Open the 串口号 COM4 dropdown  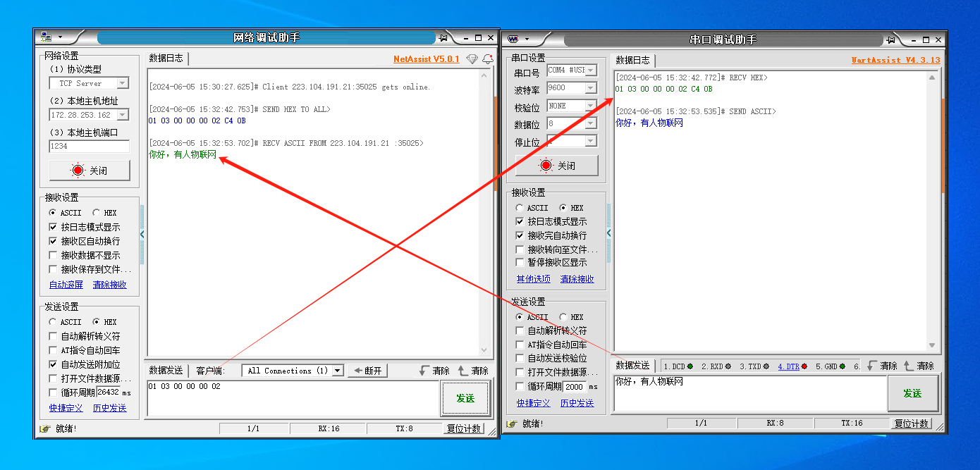pyautogui.click(x=591, y=70)
